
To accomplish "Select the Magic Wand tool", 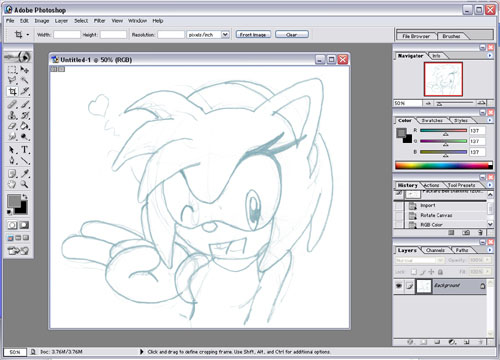I will [25, 80].
